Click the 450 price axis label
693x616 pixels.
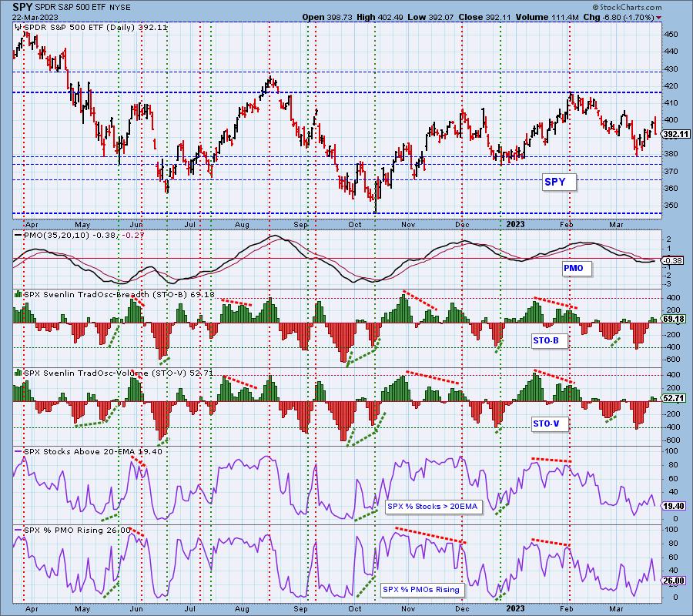point(671,35)
